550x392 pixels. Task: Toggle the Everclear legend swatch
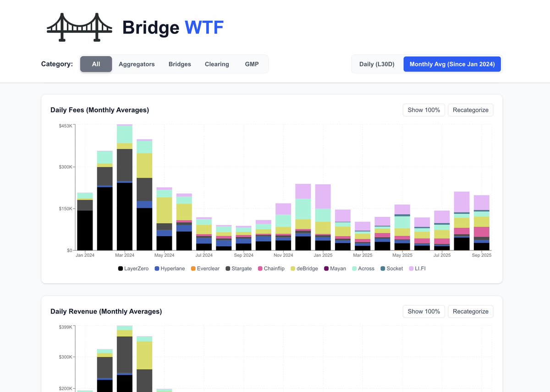coord(193,269)
